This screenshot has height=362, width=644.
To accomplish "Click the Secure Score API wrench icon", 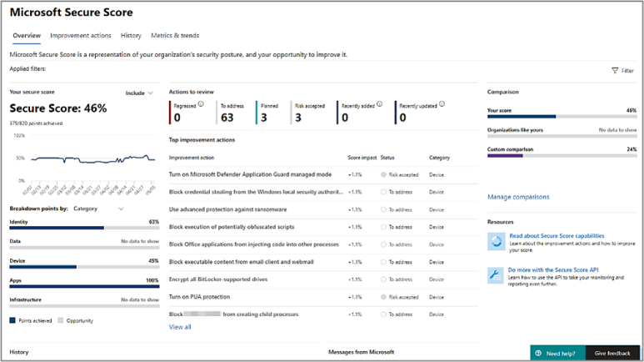I will tap(496, 274).
